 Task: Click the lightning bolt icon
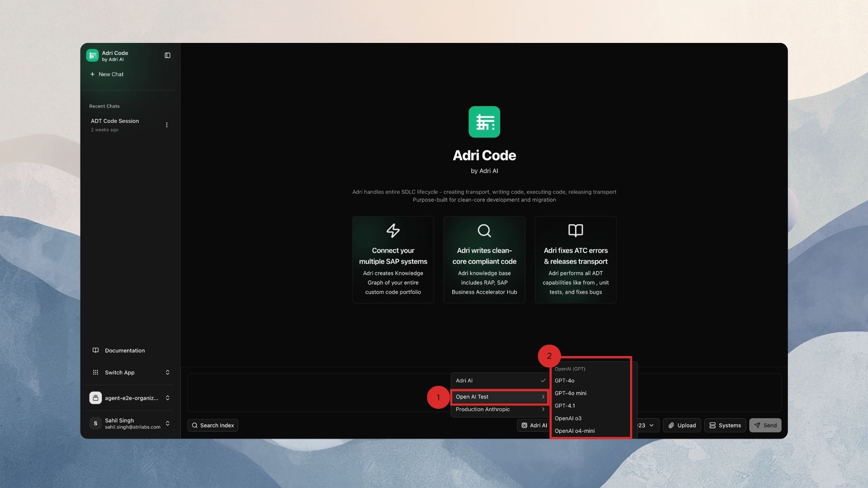pyautogui.click(x=393, y=231)
